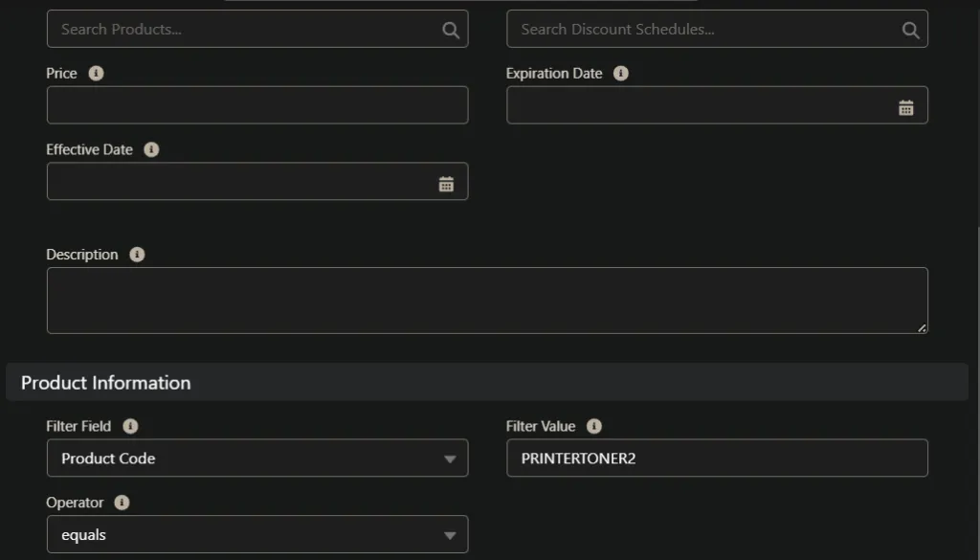980x560 pixels.
Task: Focus the Search Discount Schedules input
Action: [703, 29]
